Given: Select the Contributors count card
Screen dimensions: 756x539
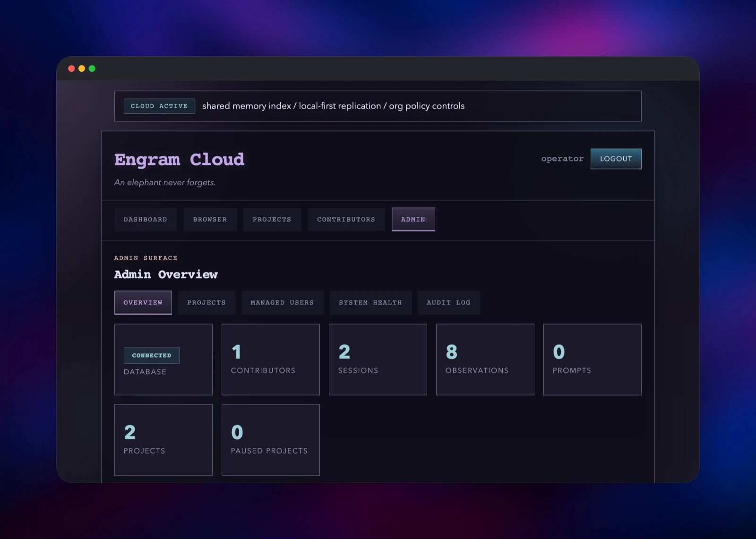Looking at the screenshot, I should (271, 359).
